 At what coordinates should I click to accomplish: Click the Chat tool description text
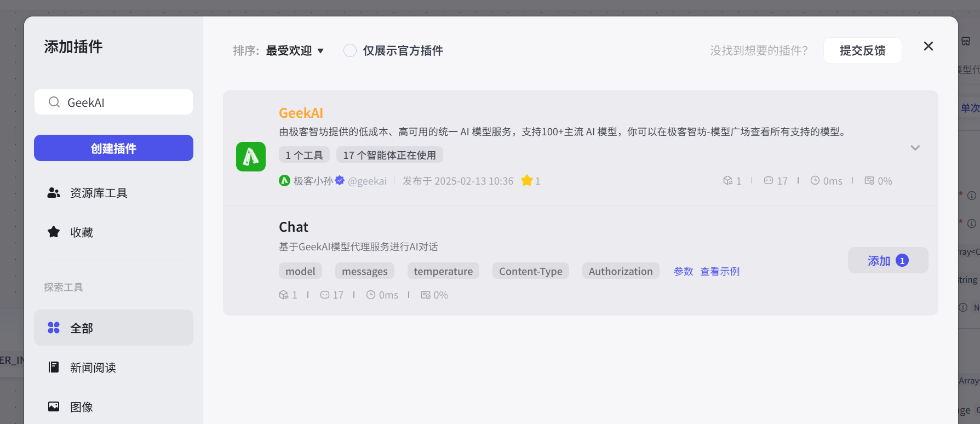tap(358, 247)
